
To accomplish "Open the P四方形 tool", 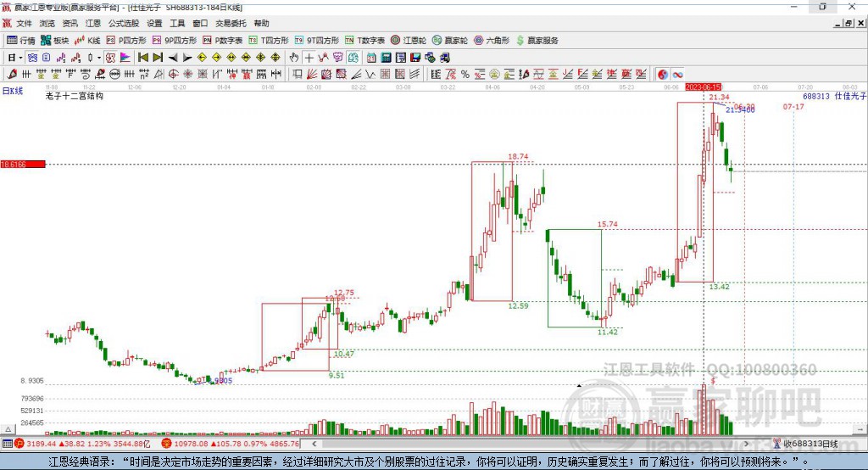I will pyautogui.click(x=126, y=41).
